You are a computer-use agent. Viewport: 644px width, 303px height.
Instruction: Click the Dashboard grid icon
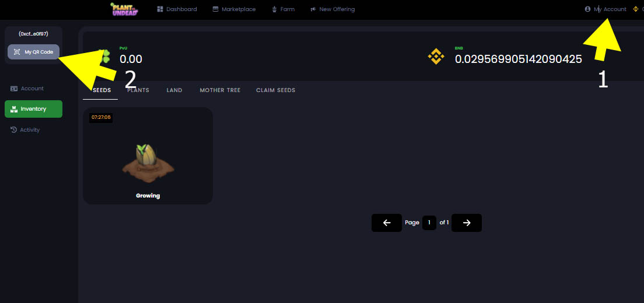tap(160, 9)
